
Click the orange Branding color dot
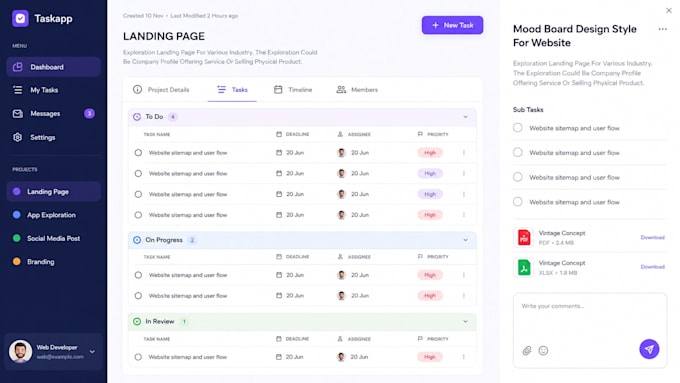16,262
